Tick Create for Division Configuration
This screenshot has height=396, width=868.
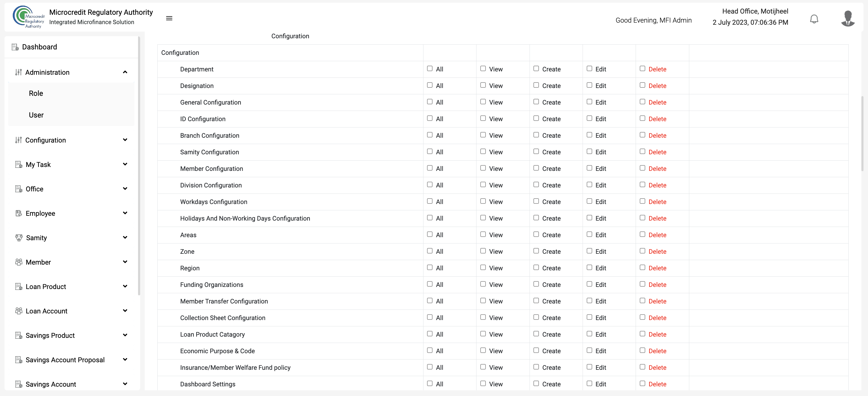pos(536,185)
